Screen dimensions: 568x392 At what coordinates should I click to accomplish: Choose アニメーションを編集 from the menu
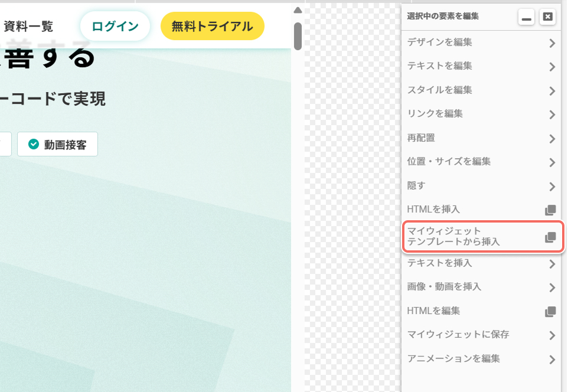(481, 359)
